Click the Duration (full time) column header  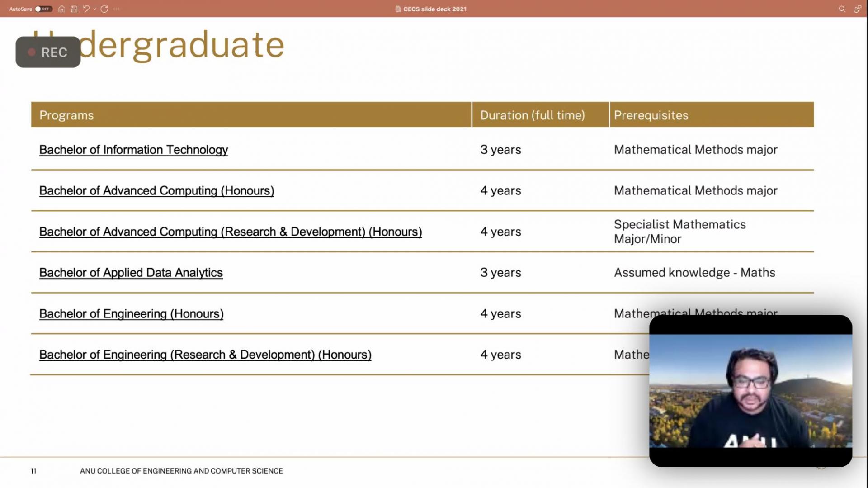click(x=540, y=115)
